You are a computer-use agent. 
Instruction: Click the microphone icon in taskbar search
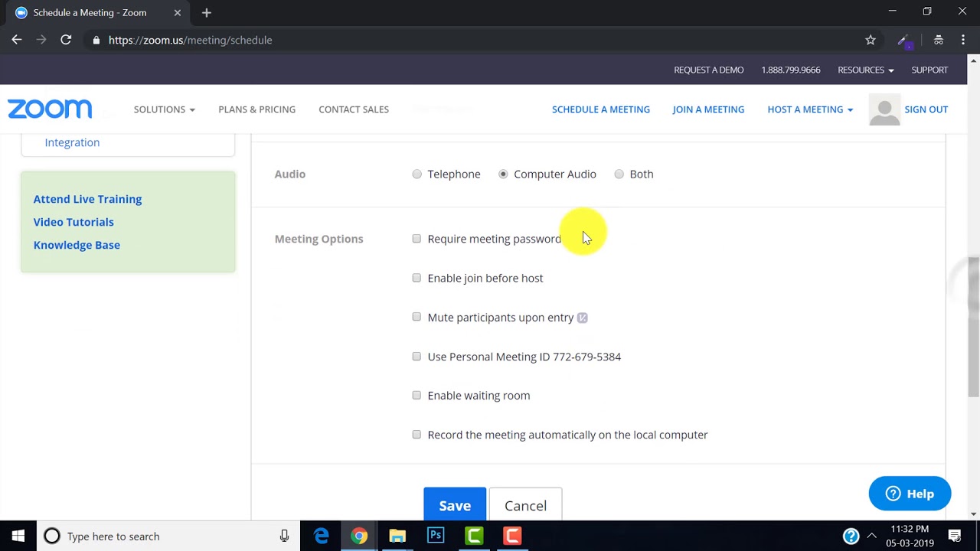[x=284, y=536]
